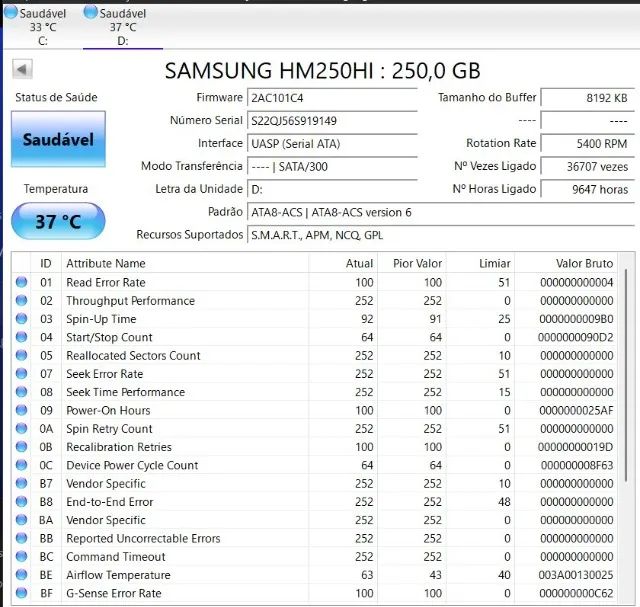Click the Firmware field 2AC101C4
This screenshot has width=640, height=607.
point(332,98)
